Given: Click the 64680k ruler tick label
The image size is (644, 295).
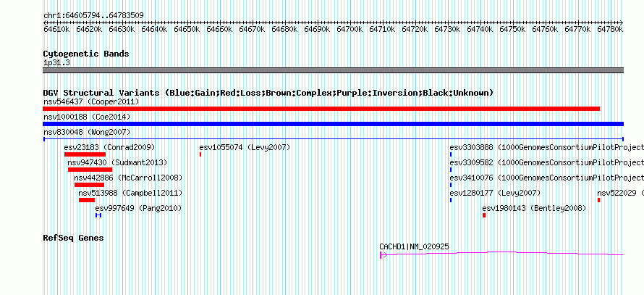Looking at the screenshot, I should point(284,29).
